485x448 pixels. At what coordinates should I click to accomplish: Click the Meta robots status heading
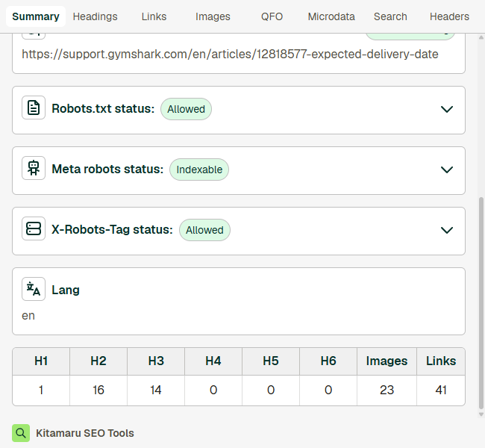(107, 169)
